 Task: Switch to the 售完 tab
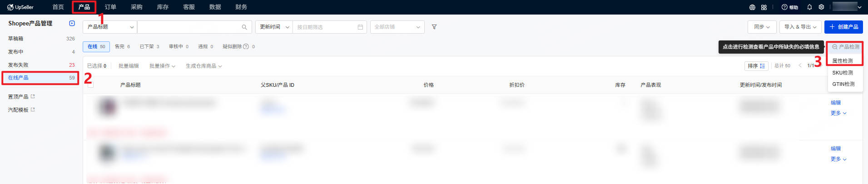point(122,46)
